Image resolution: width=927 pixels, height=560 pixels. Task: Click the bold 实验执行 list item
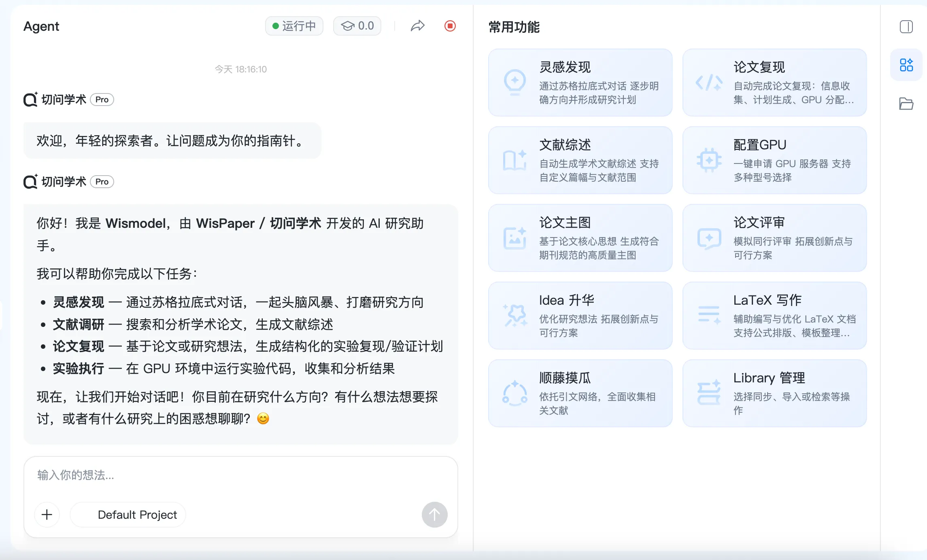point(79,369)
